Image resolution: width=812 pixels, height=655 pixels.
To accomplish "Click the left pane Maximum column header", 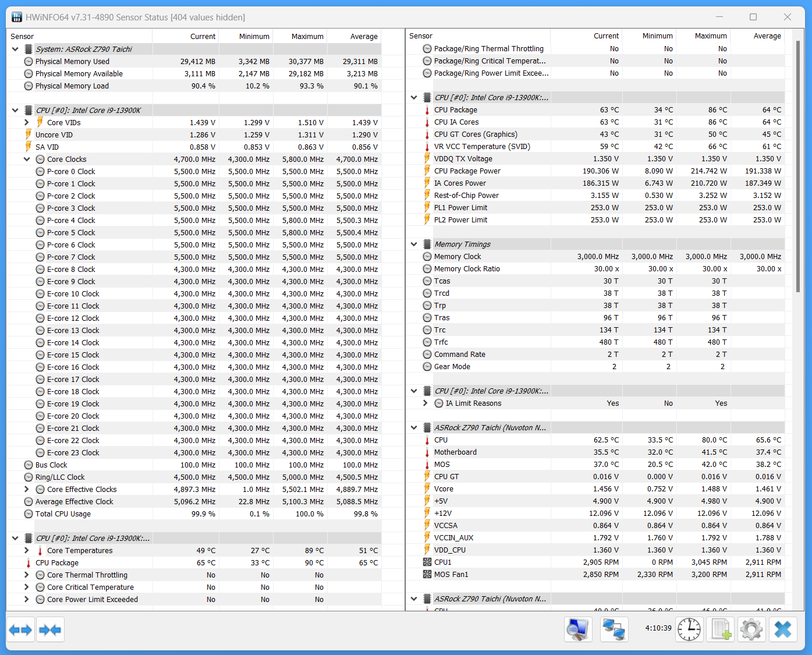I will tap(300, 37).
